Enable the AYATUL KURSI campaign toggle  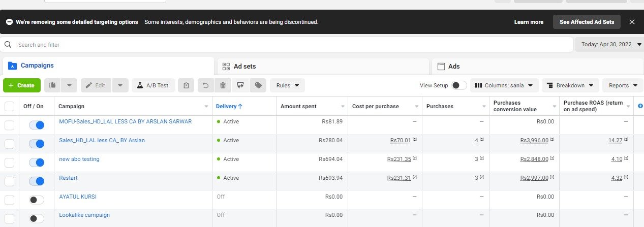37,200
